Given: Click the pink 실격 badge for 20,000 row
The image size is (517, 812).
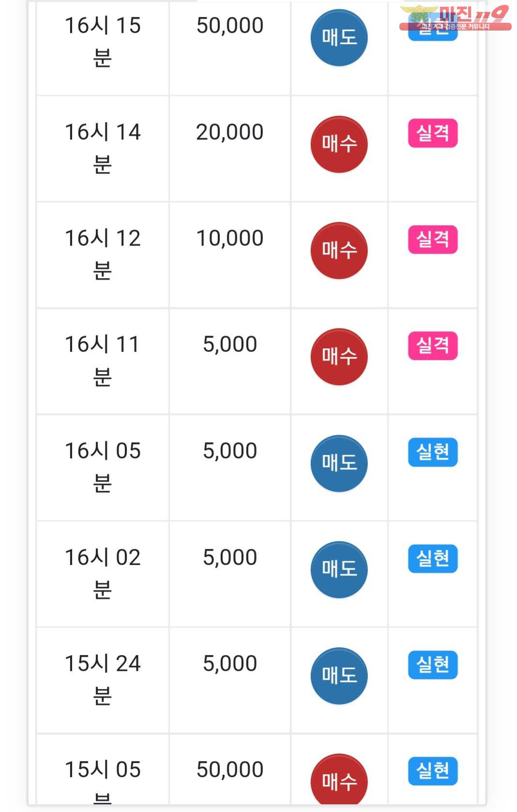Looking at the screenshot, I should click(433, 133).
